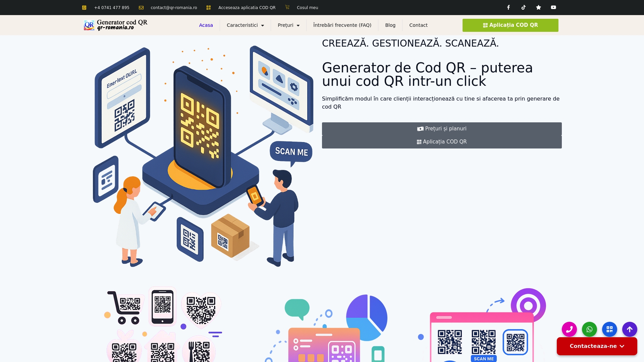This screenshot has height=362, width=644.
Task: Open the Facebook social icon
Action: click(x=508, y=7)
